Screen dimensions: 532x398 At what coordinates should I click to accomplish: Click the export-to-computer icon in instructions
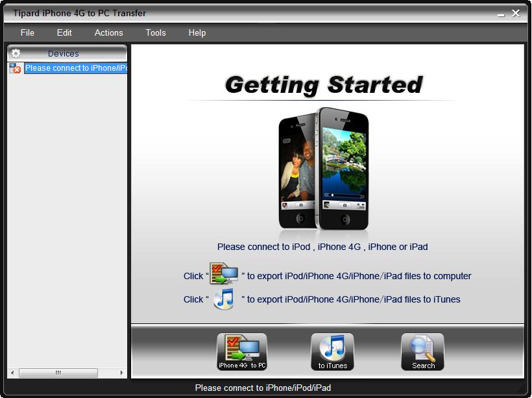click(224, 273)
